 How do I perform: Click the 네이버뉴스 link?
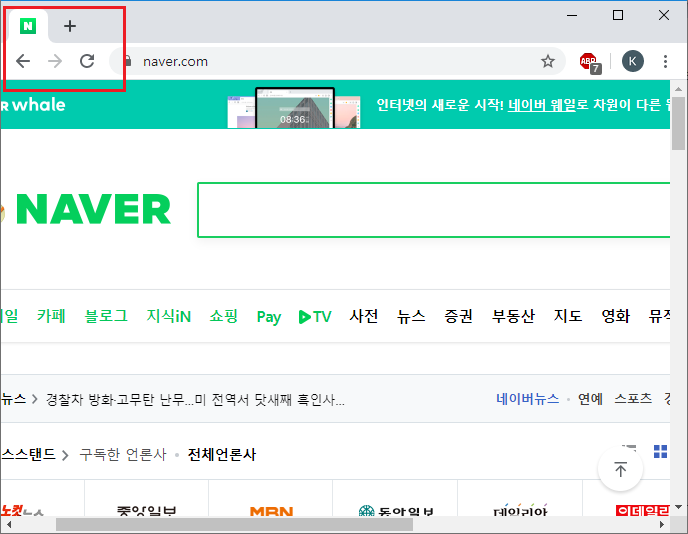click(x=527, y=399)
